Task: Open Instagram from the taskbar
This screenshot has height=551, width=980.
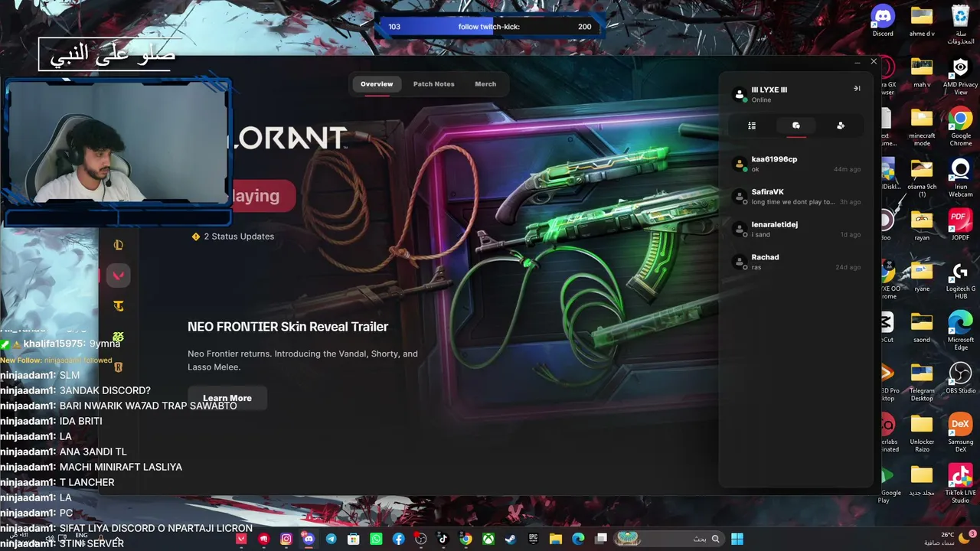Action: pos(286,540)
